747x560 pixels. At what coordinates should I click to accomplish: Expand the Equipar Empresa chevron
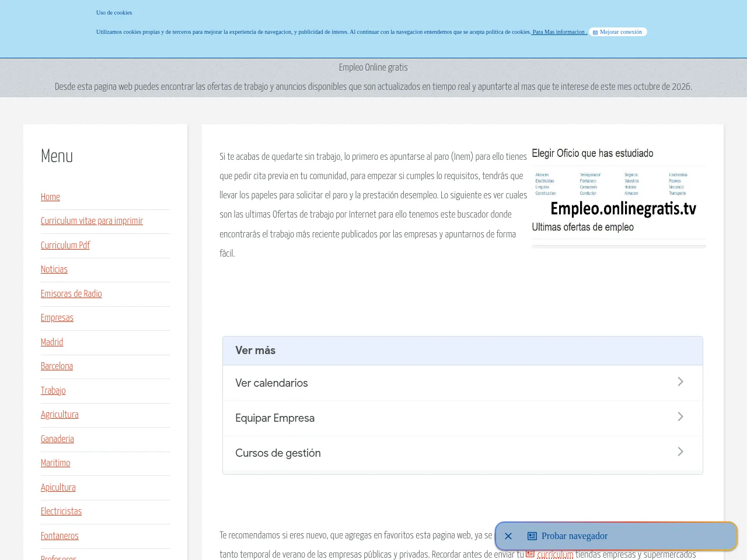pyautogui.click(x=680, y=416)
